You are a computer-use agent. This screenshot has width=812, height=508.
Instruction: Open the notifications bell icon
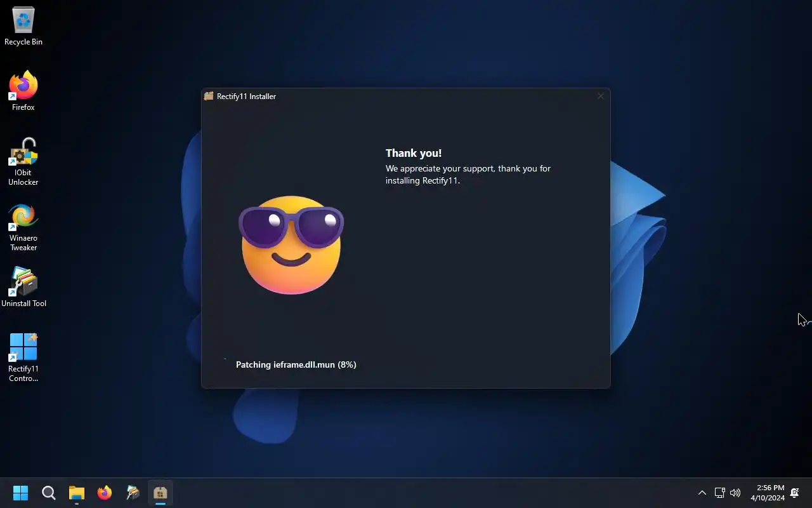795,493
